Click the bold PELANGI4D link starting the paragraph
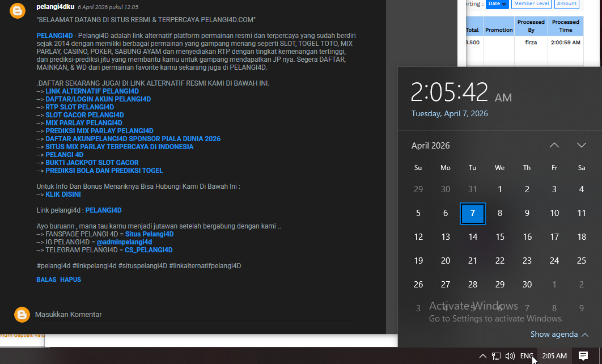Image resolution: width=602 pixels, height=364 pixels. point(54,36)
